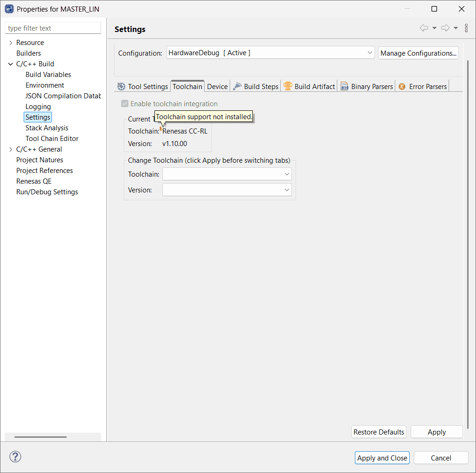The width and height of the screenshot is (476, 473).
Task: Open the Tool Settings tab
Action: pos(143,86)
